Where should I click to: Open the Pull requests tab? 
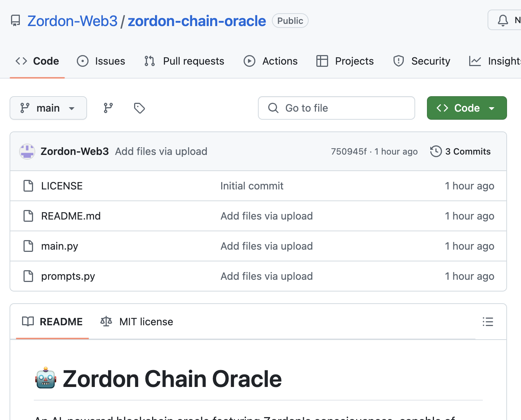point(184,61)
